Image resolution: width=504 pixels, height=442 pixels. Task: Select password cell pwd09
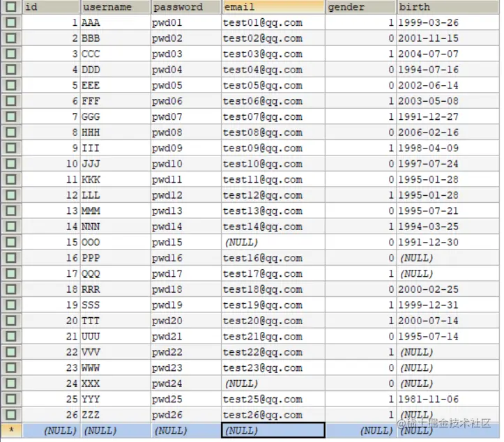point(186,148)
